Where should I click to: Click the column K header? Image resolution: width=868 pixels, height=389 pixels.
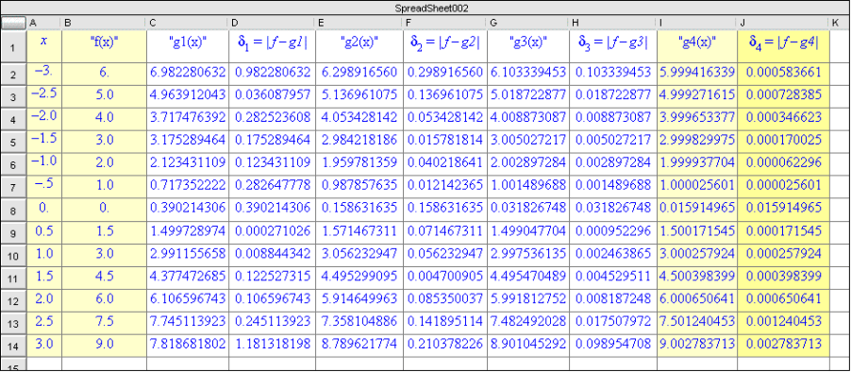pyautogui.click(x=837, y=22)
